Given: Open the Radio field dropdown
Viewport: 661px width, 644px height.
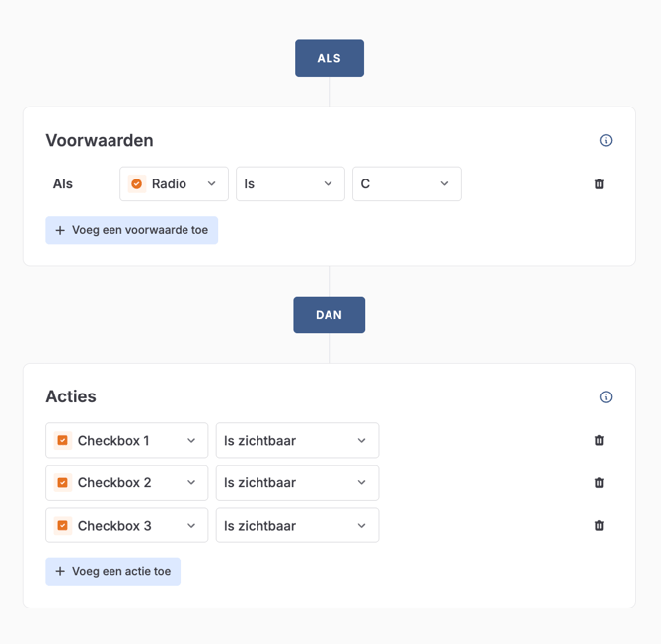Looking at the screenshot, I should [175, 184].
